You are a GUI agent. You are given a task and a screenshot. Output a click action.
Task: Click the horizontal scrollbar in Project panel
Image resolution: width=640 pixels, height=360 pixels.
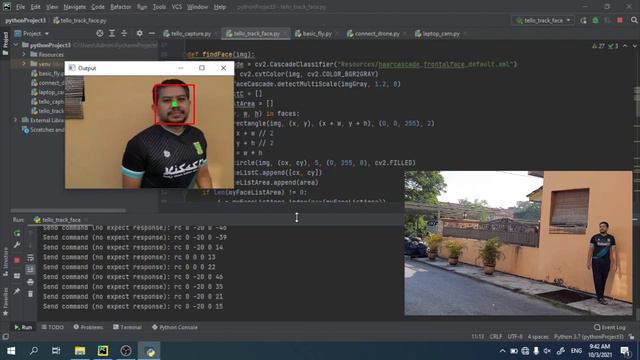(68, 211)
